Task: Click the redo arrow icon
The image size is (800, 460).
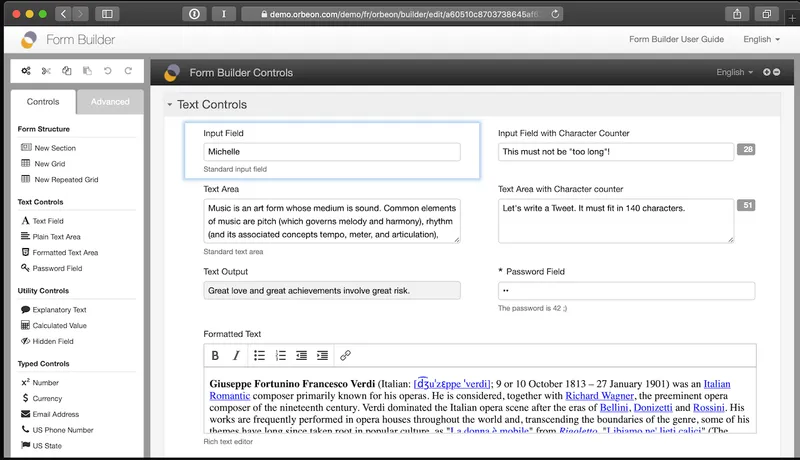Action: [x=128, y=71]
